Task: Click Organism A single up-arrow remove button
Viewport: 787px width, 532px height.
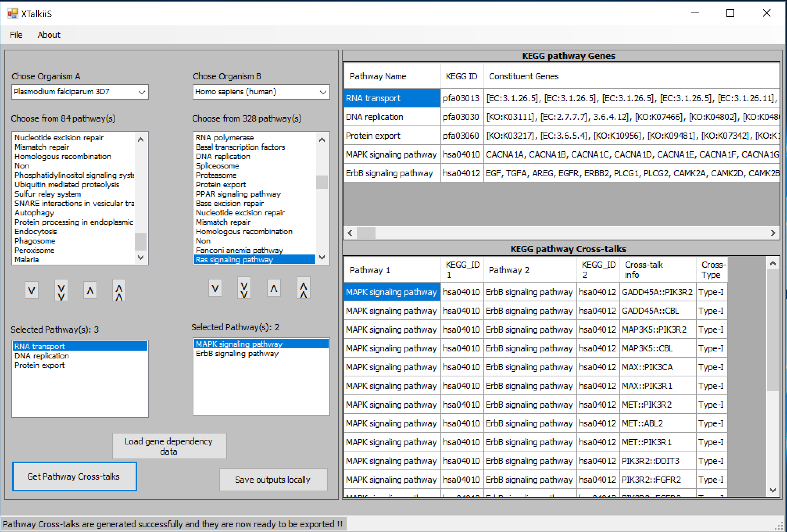Action: [x=90, y=290]
